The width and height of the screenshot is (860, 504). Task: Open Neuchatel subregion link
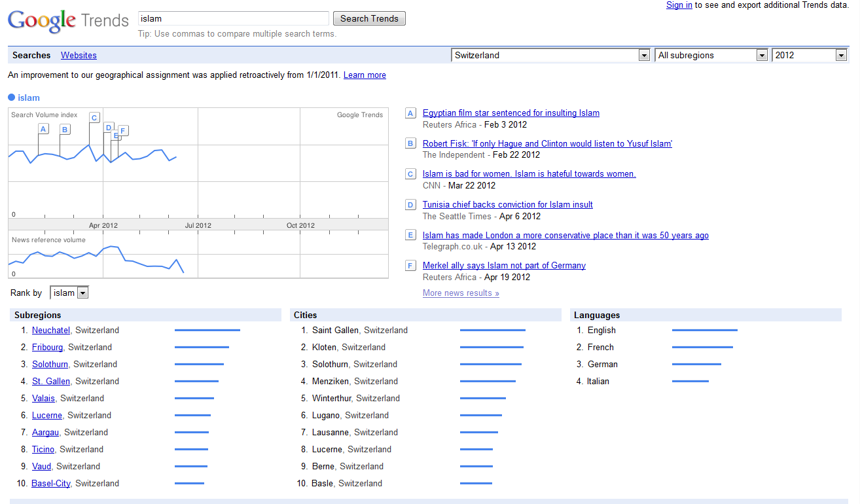[x=51, y=331]
